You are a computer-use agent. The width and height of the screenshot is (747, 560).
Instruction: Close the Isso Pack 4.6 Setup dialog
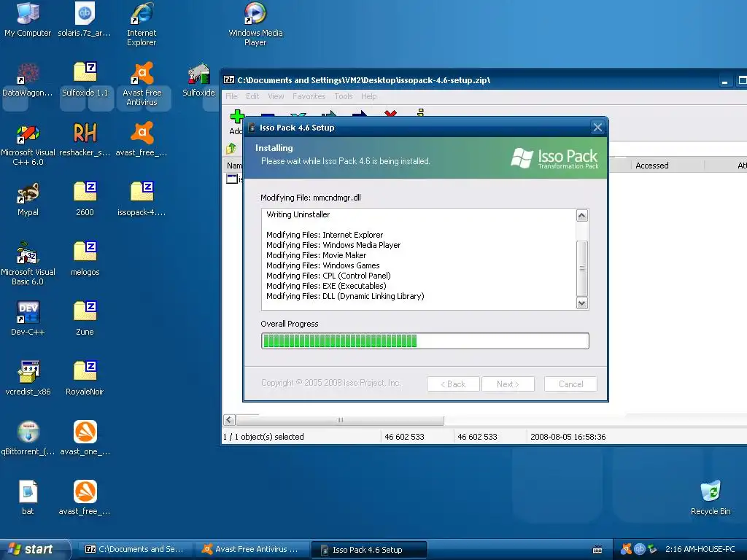pyautogui.click(x=597, y=128)
